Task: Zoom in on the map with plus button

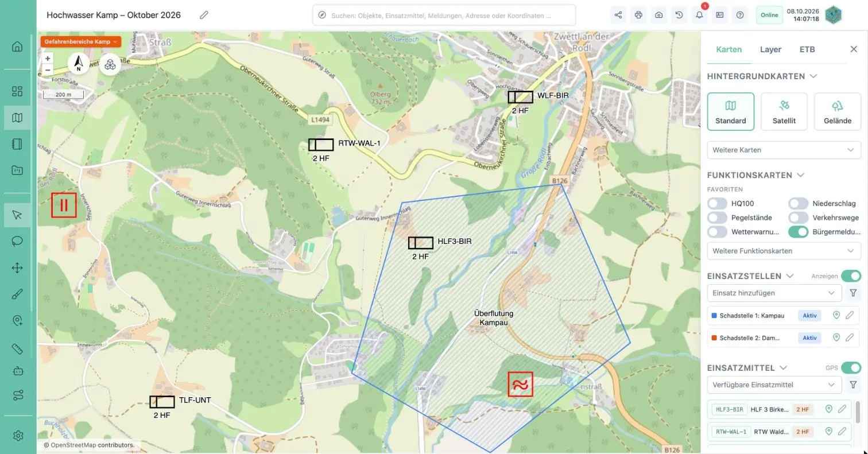Action: pos(48,58)
